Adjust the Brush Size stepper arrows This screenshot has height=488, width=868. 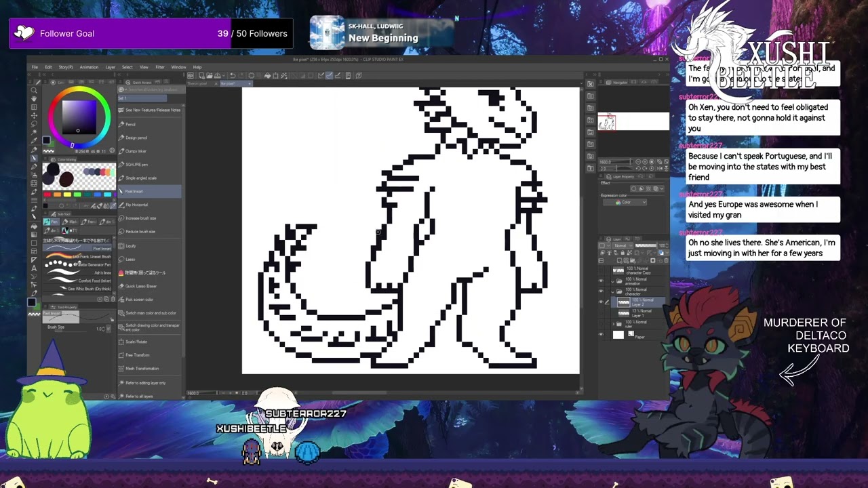pyautogui.click(x=104, y=329)
